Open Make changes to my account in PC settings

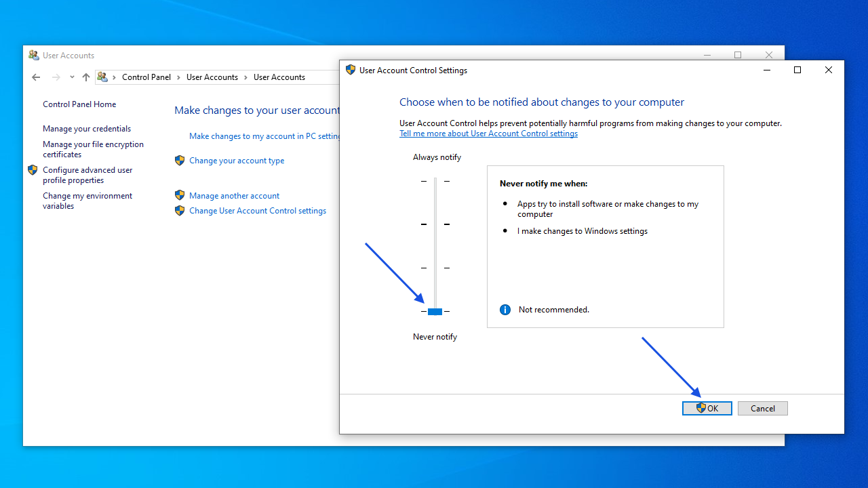coord(264,136)
